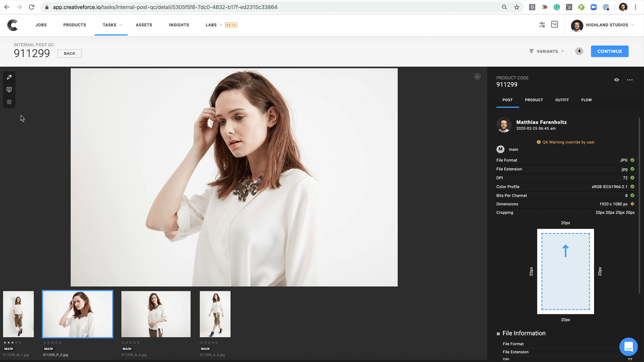Click the right panel vertical scrollbar
This screenshot has height=362, width=644.
coord(639,206)
